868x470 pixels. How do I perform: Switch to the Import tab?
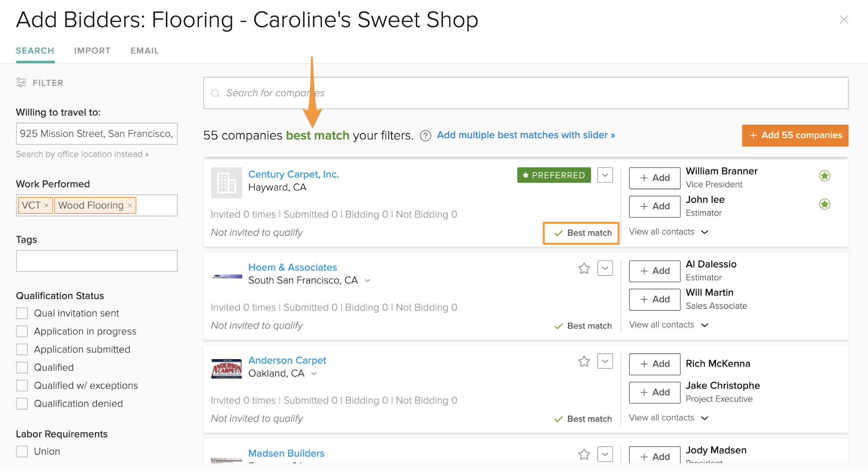[x=92, y=51]
